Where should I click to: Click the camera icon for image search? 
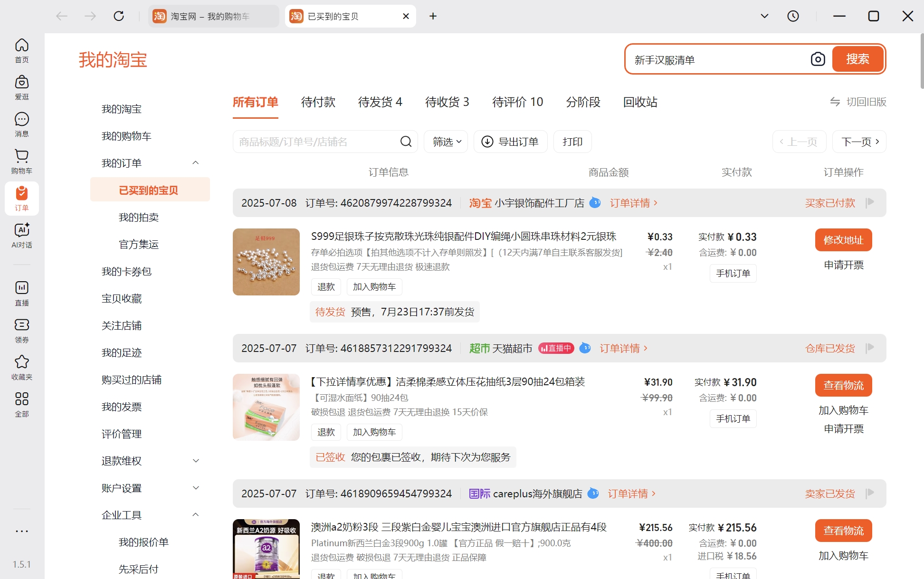818,59
